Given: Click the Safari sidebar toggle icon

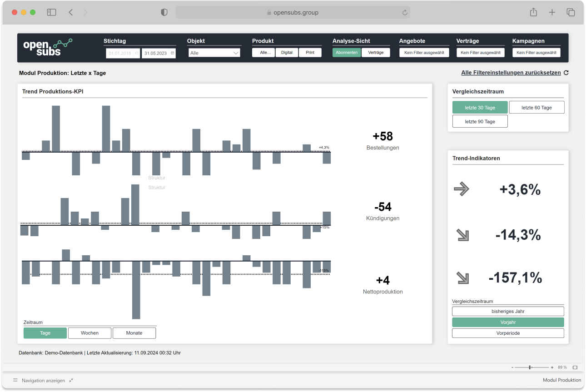Looking at the screenshot, I should click(51, 13).
